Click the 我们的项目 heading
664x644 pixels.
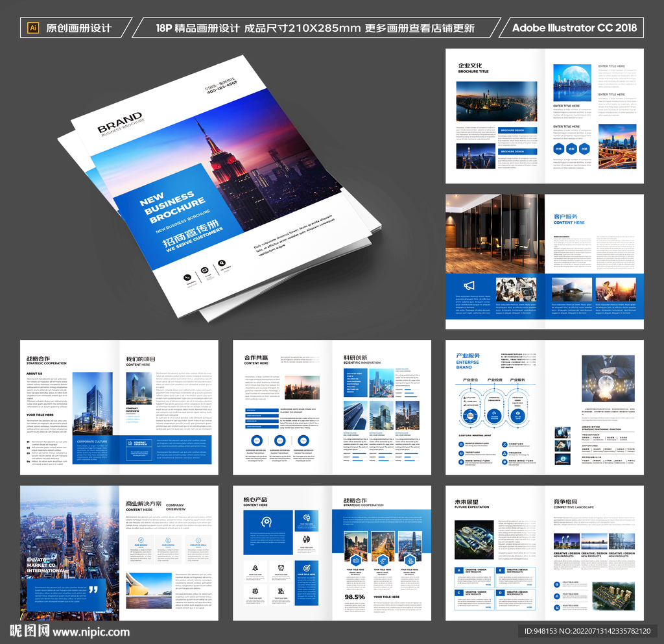pyautogui.click(x=141, y=359)
